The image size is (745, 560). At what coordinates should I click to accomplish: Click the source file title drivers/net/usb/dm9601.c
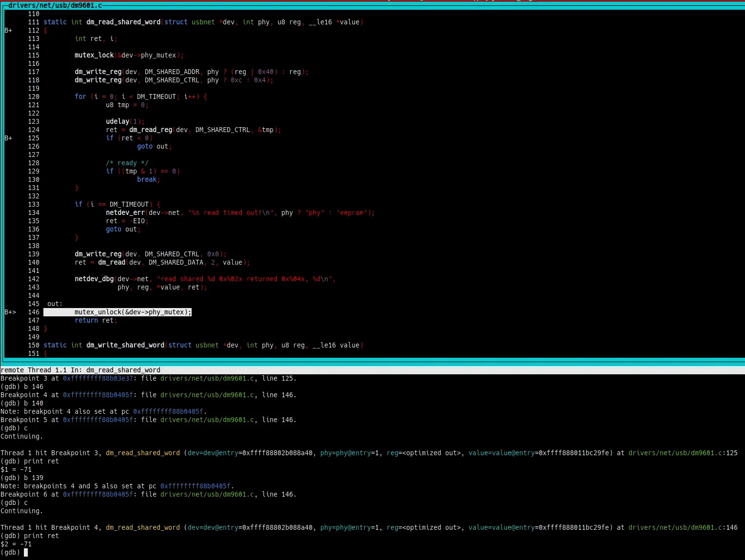click(x=55, y=5)
